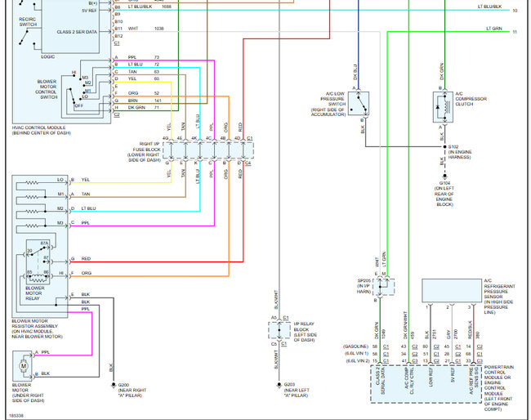The width and height of the screenshot is (531, 420).
Task: Click the I/P RELAY BLOCK label
Action: coord(306,332)
